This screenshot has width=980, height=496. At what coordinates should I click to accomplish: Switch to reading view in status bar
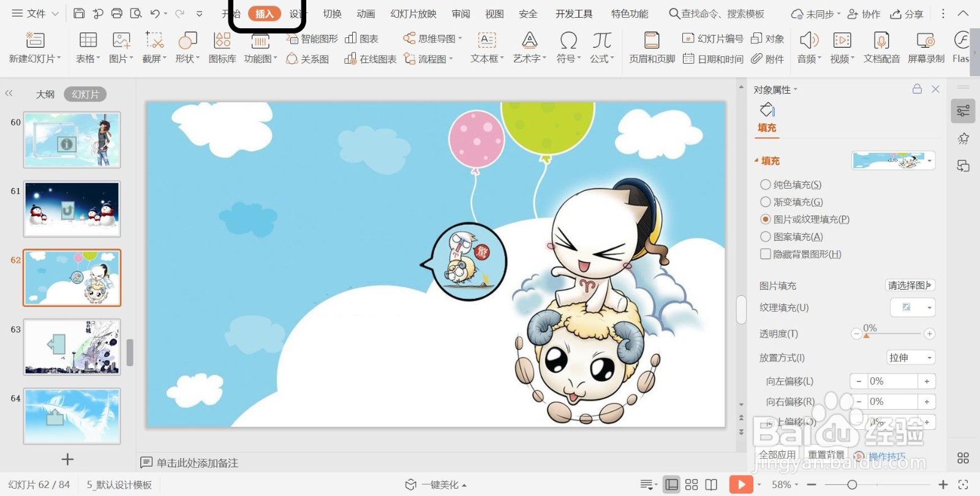point(711,484)
